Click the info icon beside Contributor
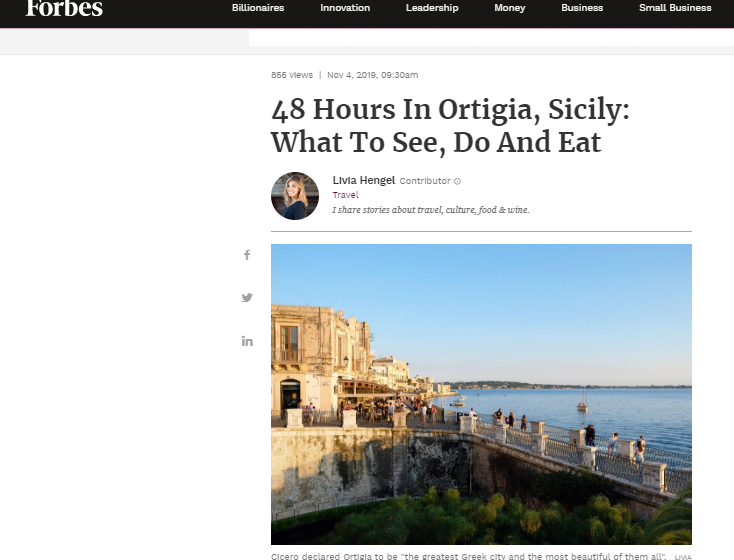734x560 pixels. point(457,181)
